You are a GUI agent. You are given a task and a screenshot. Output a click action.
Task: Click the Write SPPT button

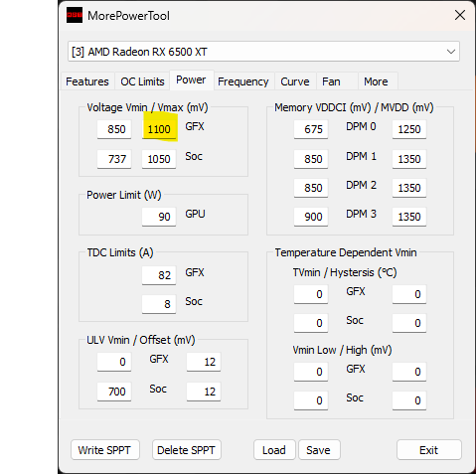click(105, 450)
